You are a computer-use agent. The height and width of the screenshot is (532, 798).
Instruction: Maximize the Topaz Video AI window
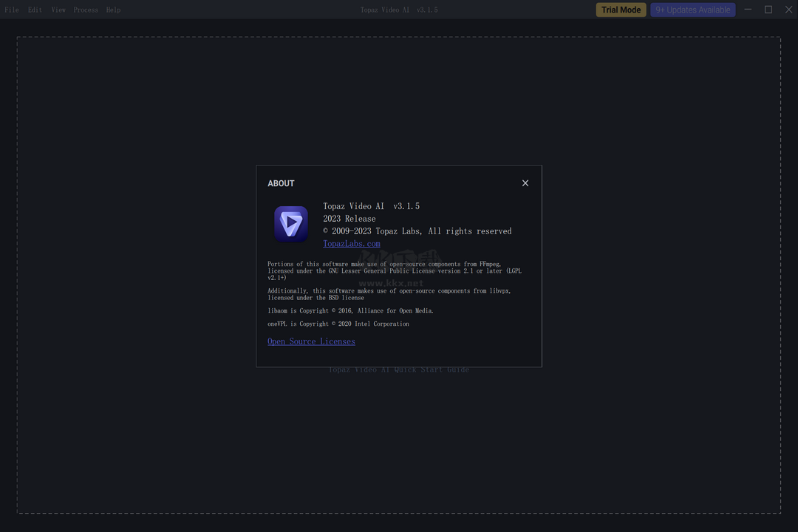pos(768,10)
